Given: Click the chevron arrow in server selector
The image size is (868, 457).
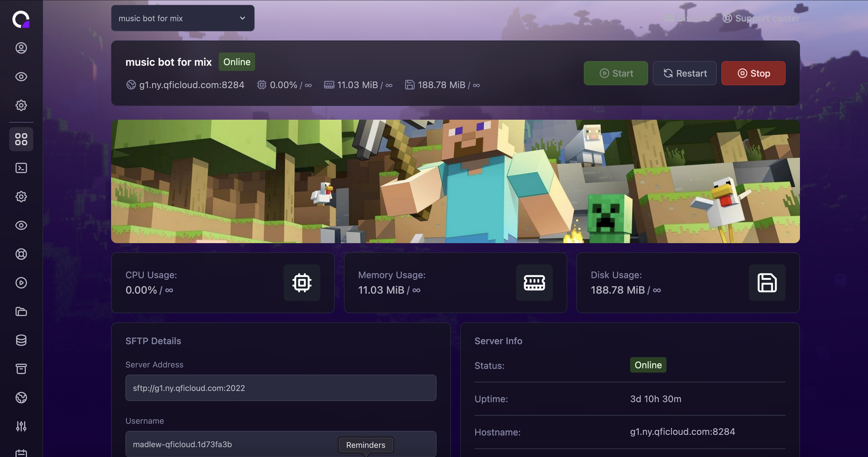Looking at the screenshot, I should click(242, 19).
